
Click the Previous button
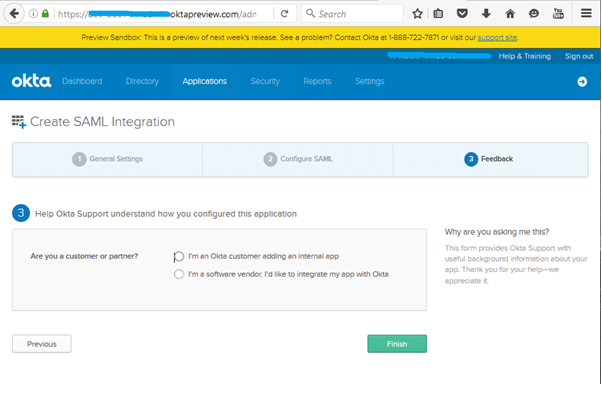pos(41,344)
